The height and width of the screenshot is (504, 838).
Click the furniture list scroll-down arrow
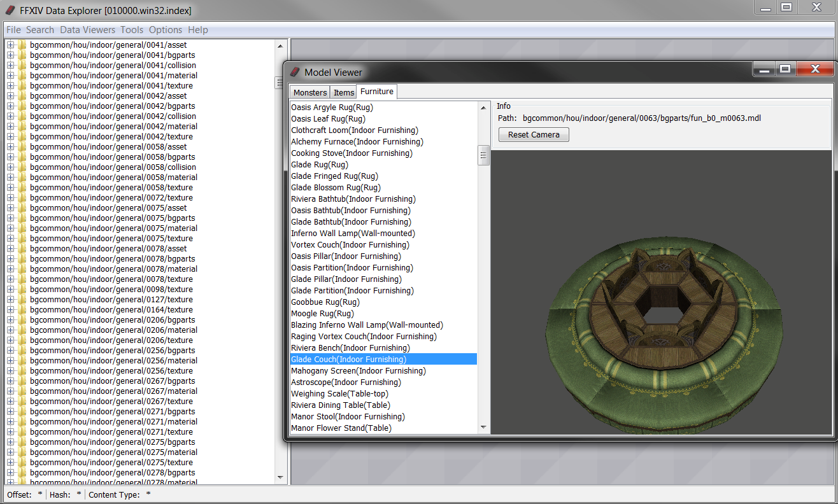483,428
